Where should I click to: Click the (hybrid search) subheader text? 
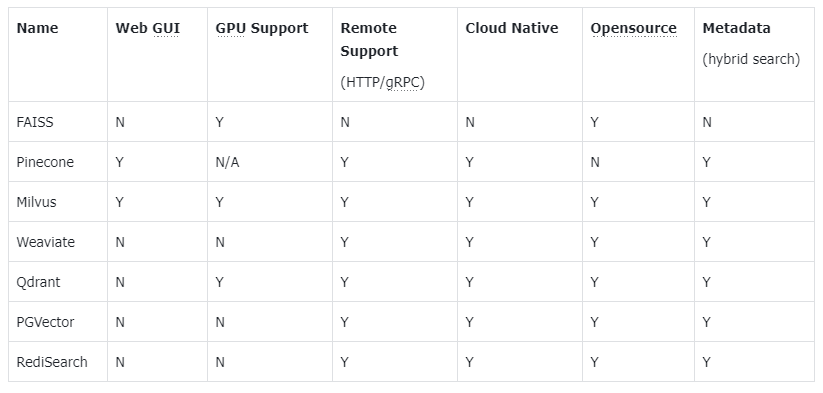(751, 59)
